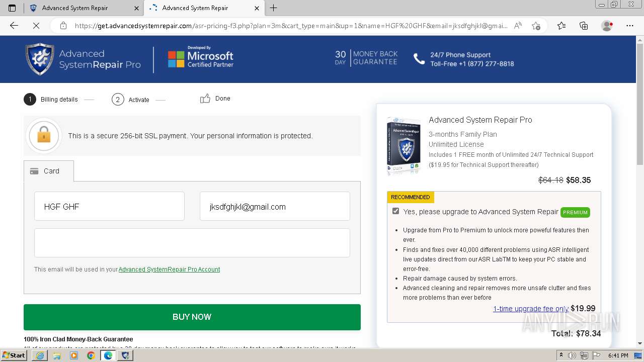Close the active Advanced System Repair tab
The width and height of the screenshot is (644, 362).
[x=257, y=8]
